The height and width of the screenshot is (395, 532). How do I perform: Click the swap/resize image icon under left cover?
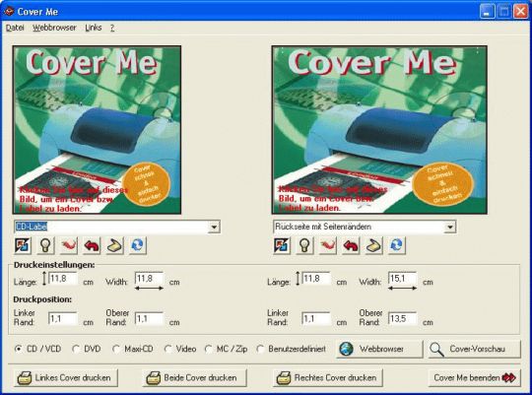tap(23, 245)
